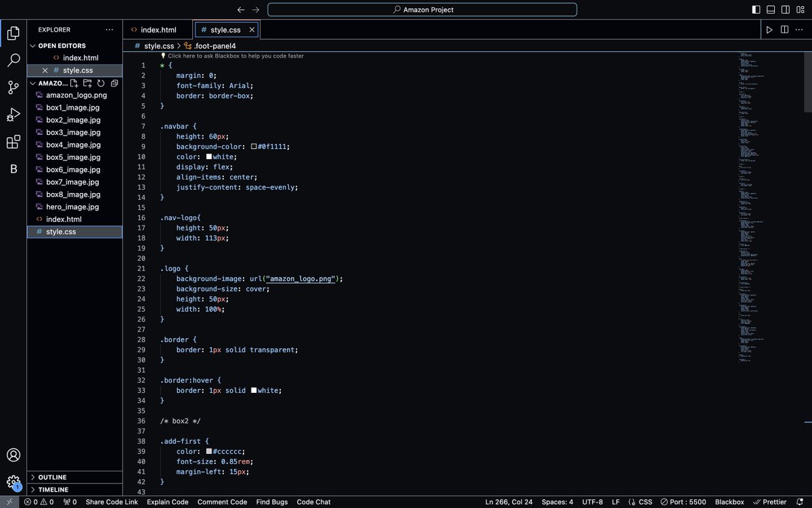
Task: Click Explain Code in status bar
Action: click(x=167, y=502)
